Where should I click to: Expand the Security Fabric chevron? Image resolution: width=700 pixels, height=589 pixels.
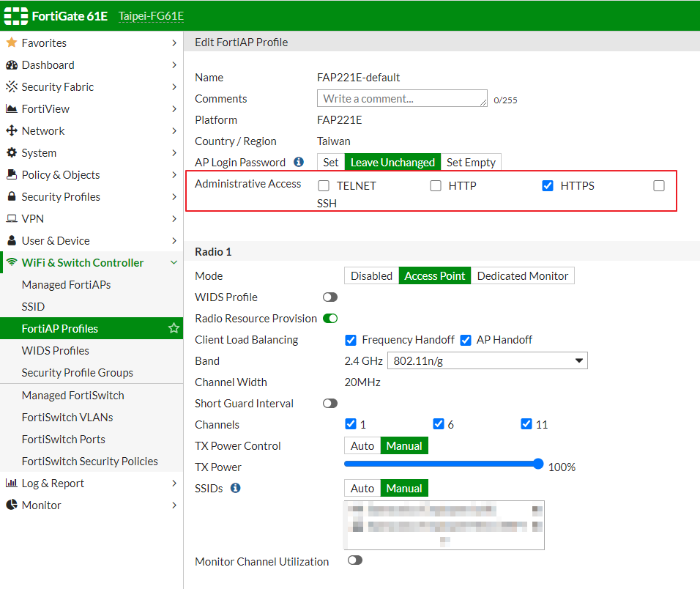pyautogui.click(x=174, y=86)
